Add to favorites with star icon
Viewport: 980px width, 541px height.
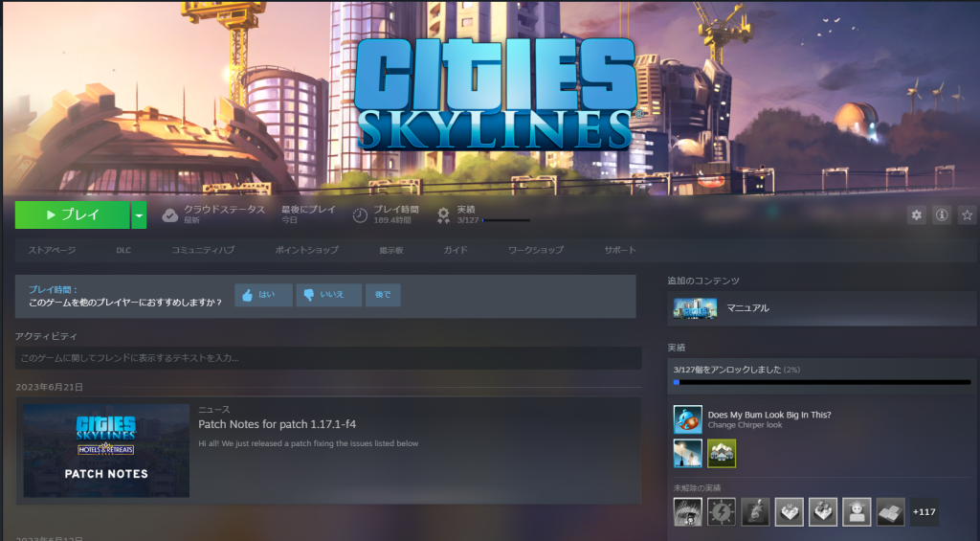pyautogui.click(x=968, y=215)
